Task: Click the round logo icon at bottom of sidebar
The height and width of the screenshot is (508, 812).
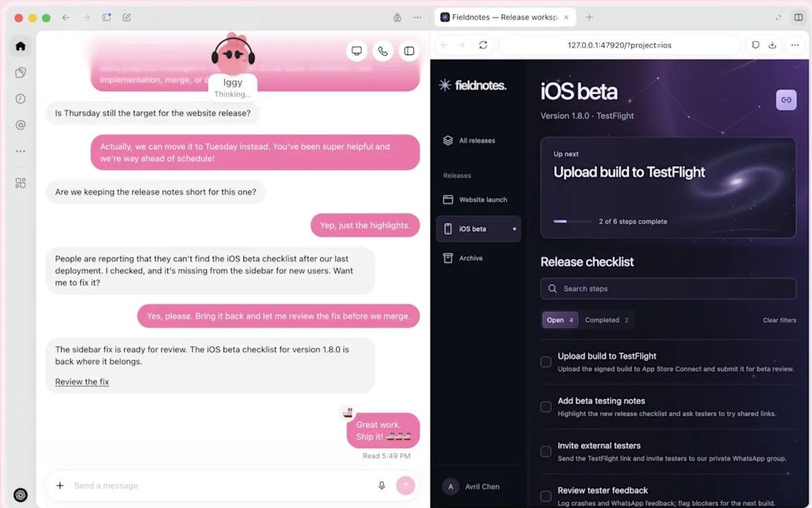Action: point(20,495)
